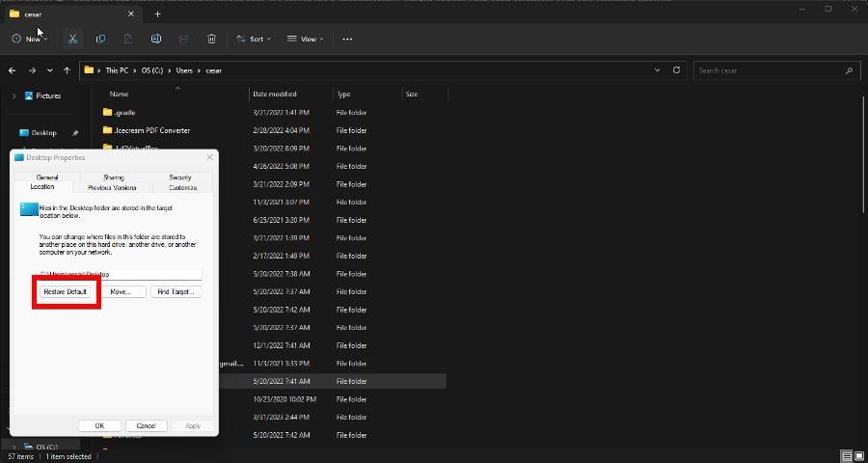Click the Desktop icon in sidebar
The image size is (868, 463).
[24, 133]
